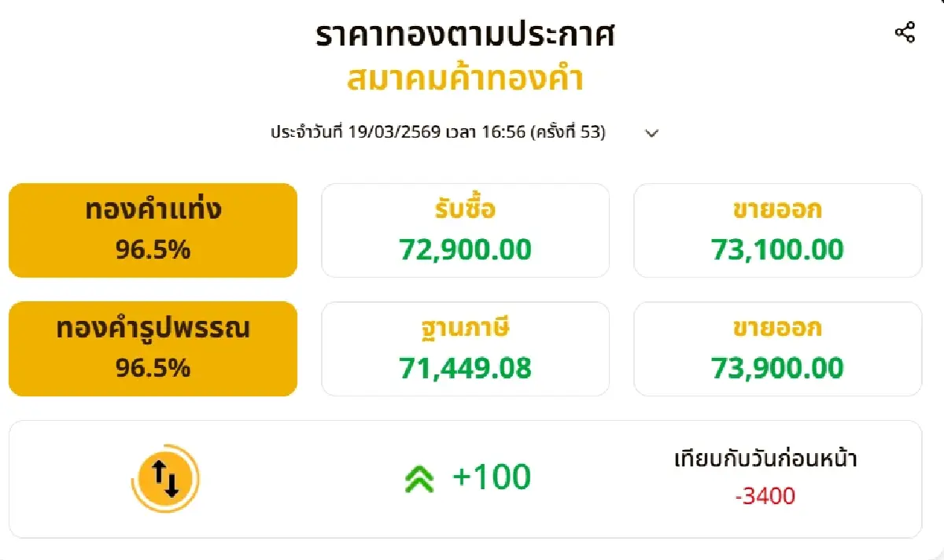
Task: Select the ทองคำแท่ง 96.5% yellow badge
Action: 153,229
